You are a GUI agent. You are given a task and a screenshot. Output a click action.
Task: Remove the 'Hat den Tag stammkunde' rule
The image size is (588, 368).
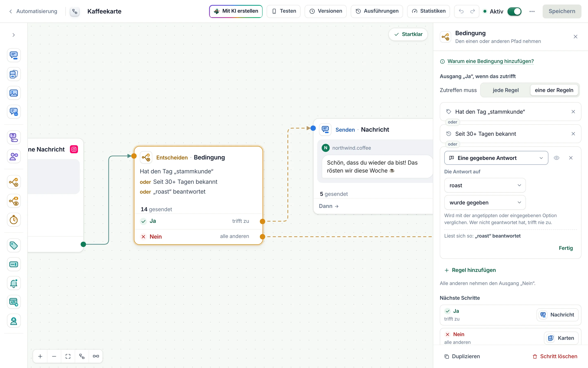click(x=573, y=112)
